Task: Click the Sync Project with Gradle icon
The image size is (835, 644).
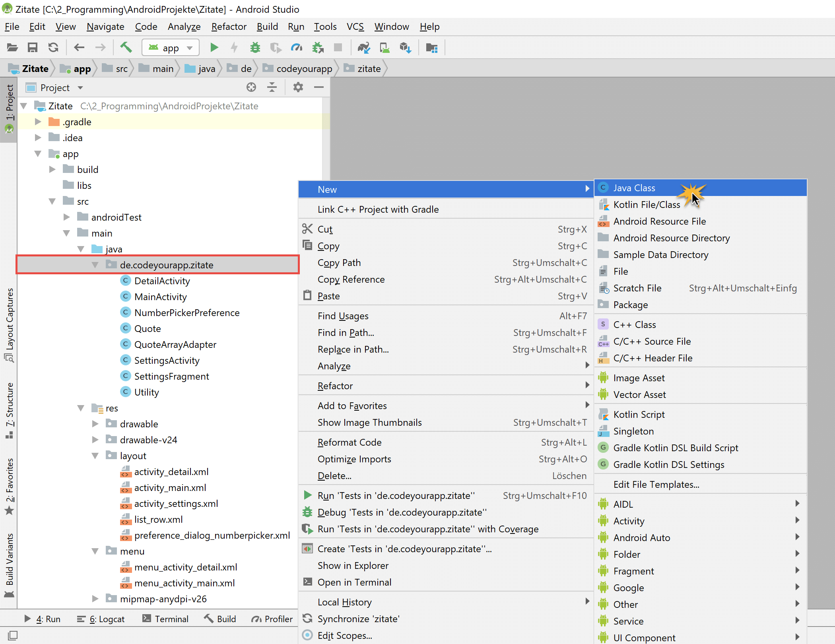Action: pyautogui.click(x=364, y=48)
